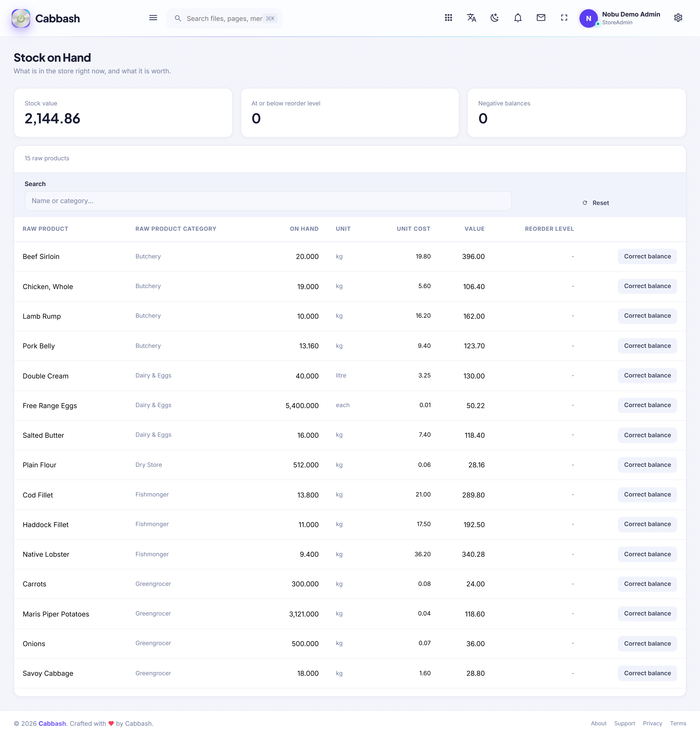Correct balance for Beef Sirloin

pyautogui.click(x=647, y=257)
